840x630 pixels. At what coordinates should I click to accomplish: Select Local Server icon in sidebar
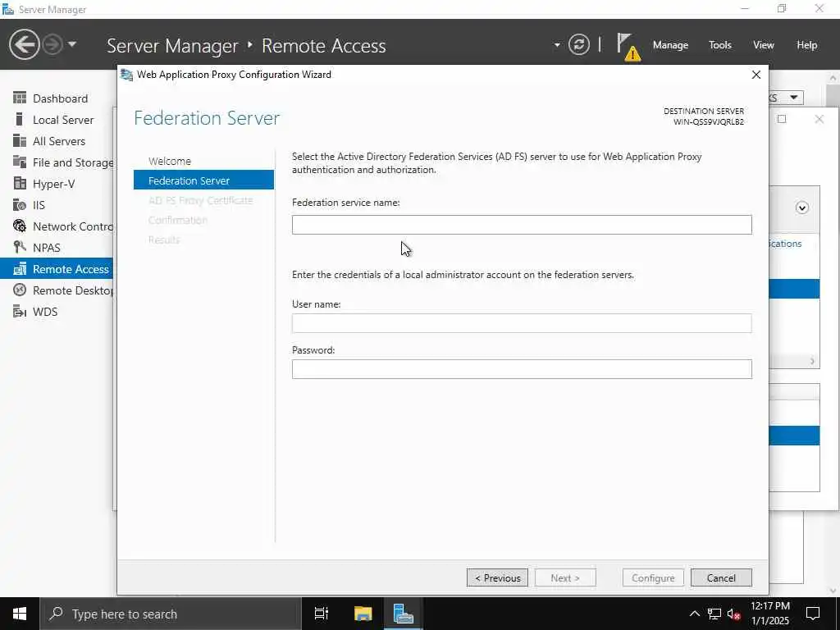[20, 120]
